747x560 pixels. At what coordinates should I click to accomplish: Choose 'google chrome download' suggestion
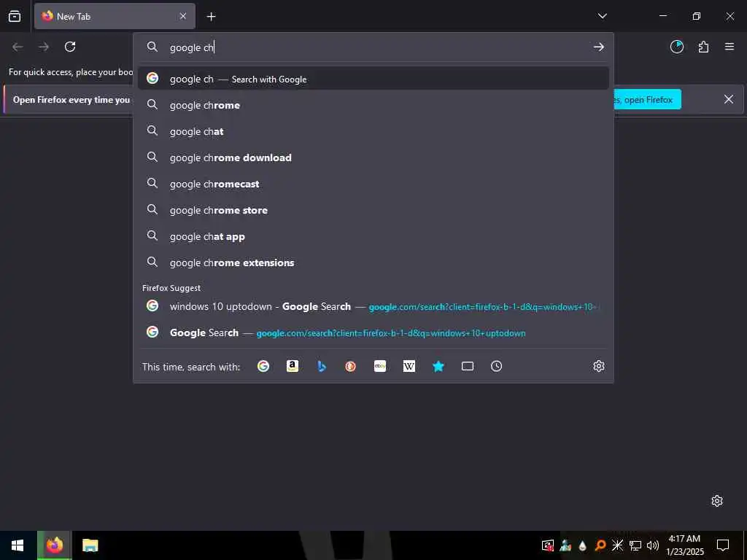pyautogui.click(x=373, y=157)
